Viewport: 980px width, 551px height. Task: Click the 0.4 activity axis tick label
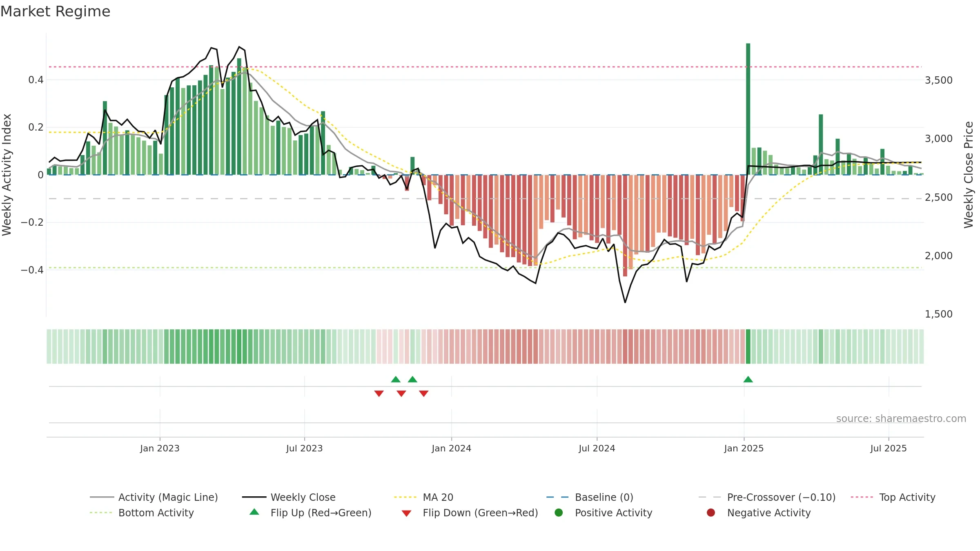pyautogui.click(x=36, y=80)
